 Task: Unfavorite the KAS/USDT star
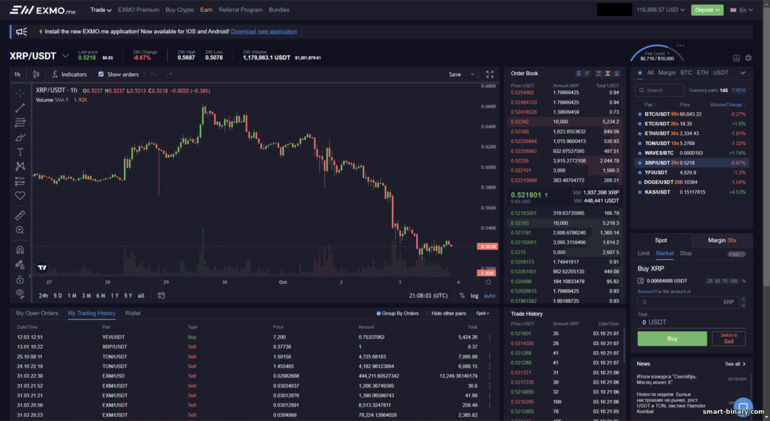[639, 192]
